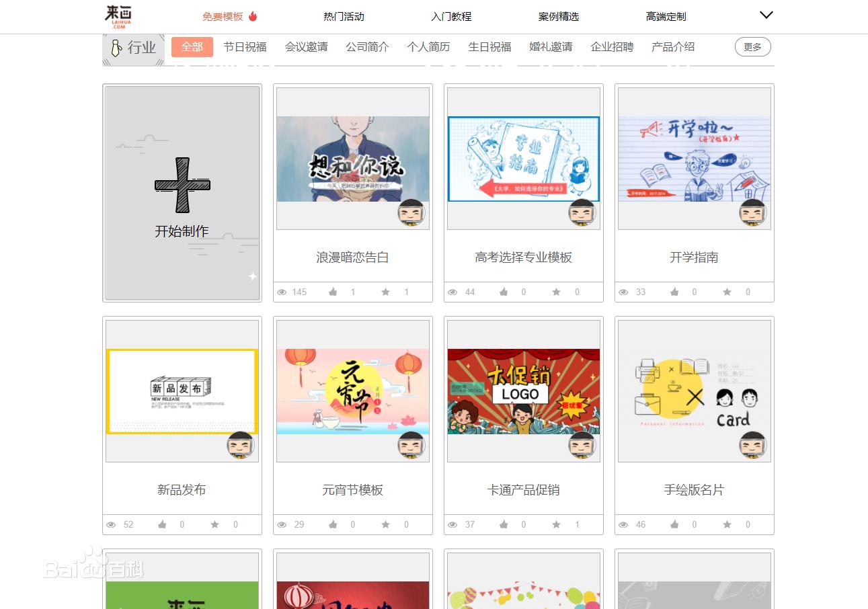Viewport: 868px width, 609px height.
Task: Select the 全部 category filter
Action: coord(192,47)
